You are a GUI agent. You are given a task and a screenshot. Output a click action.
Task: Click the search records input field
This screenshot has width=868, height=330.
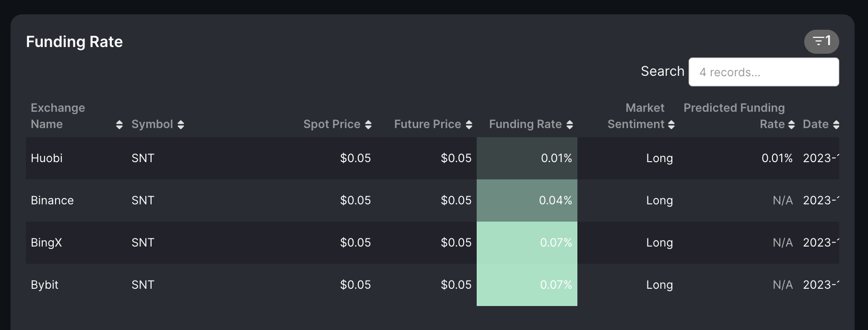[763, 72]
